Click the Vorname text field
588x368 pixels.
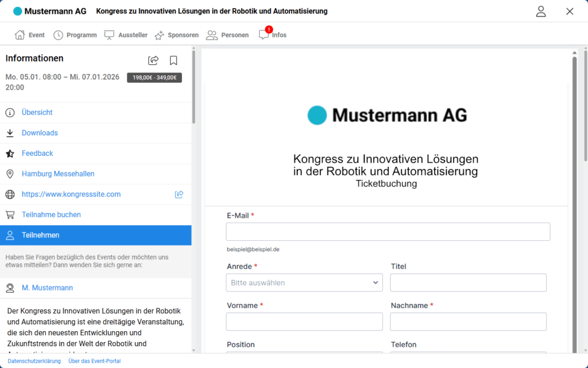(304, 321)
